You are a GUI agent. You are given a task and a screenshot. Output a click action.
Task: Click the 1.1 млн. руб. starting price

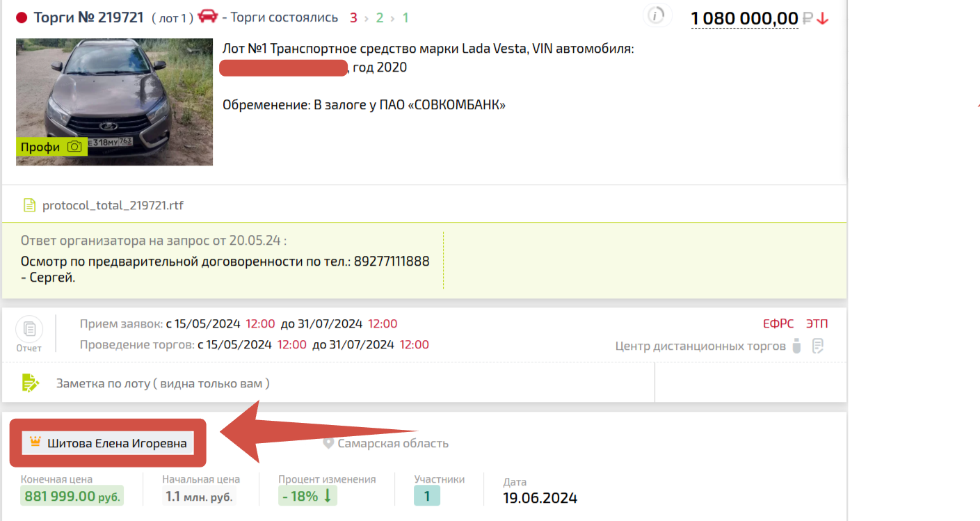[199, 496]
